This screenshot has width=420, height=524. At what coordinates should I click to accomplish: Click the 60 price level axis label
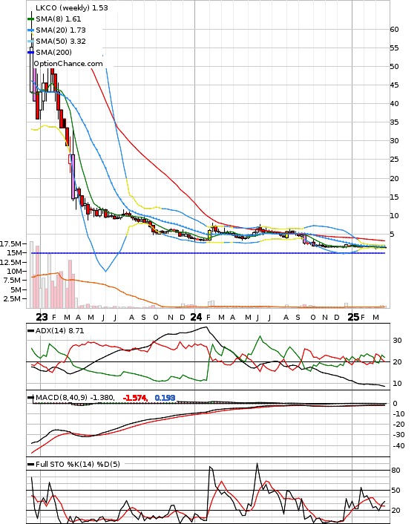[x=394, y=30]
